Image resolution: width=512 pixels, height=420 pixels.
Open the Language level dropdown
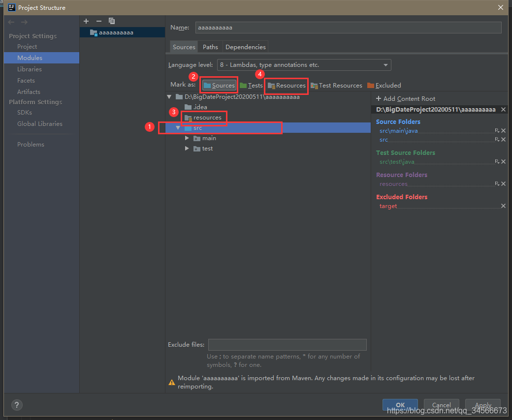pos(304,65)
